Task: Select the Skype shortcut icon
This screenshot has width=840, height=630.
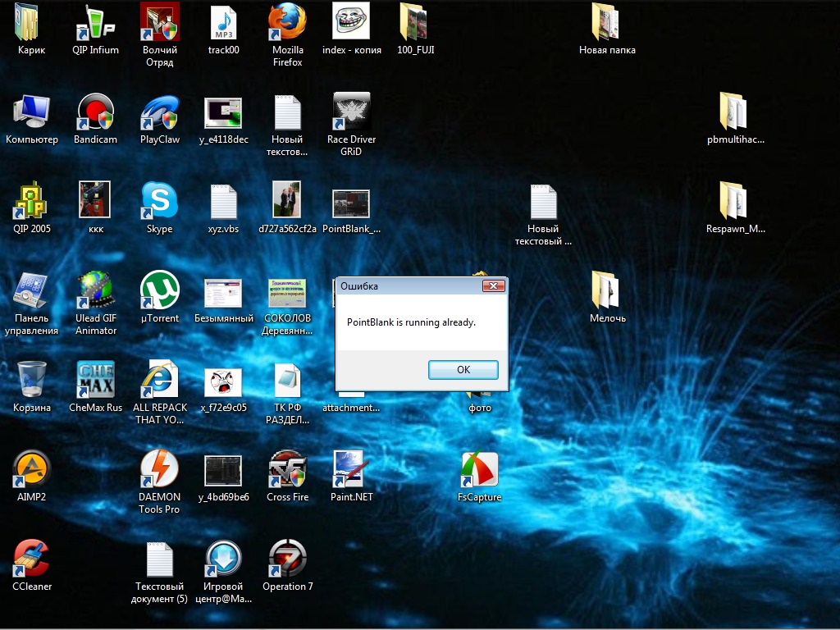Action: point(159,200)
